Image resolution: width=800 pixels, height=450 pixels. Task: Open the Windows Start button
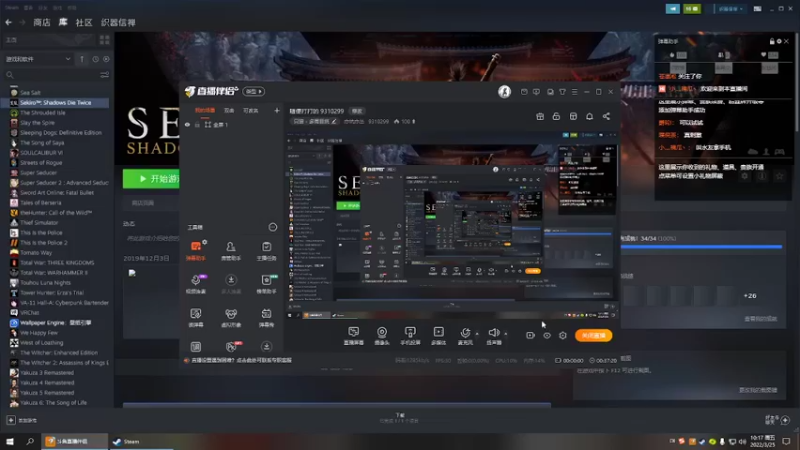[10, 441]
